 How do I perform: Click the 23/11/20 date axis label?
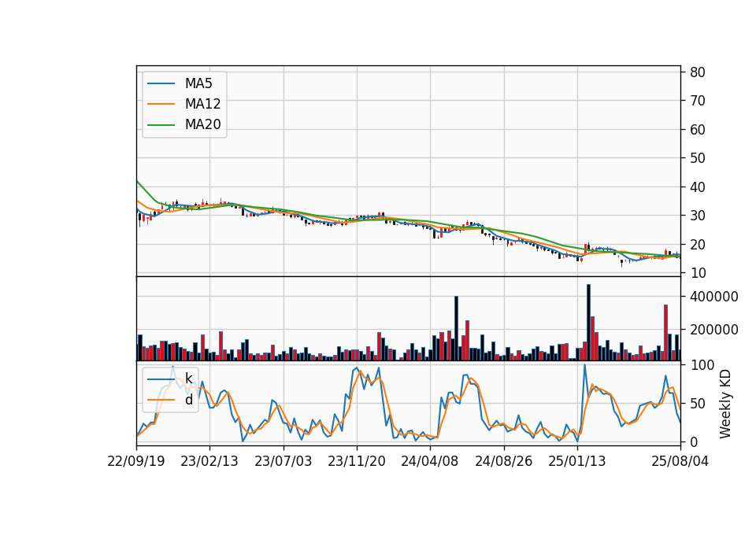(356, 461)
